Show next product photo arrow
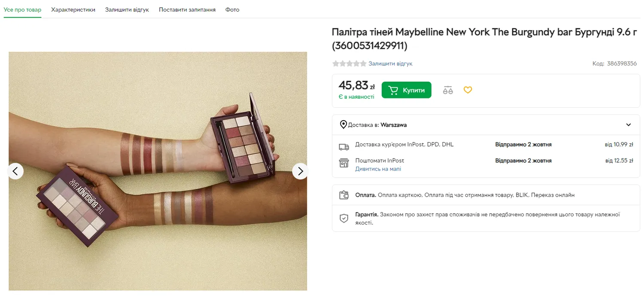Image resolution: width=644 pixels, height=298 pixels. (300, 171)
